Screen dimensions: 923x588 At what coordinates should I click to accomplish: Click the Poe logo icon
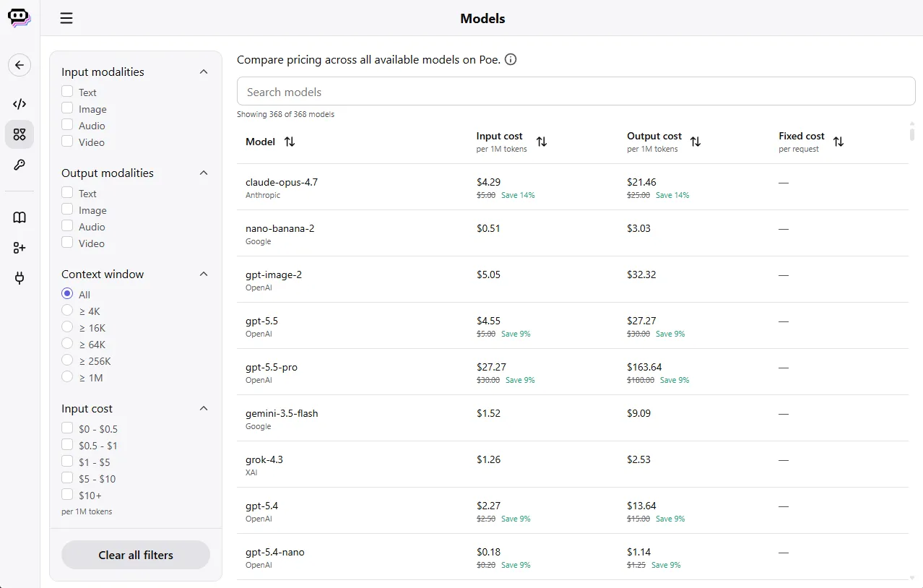click(19, 18)
